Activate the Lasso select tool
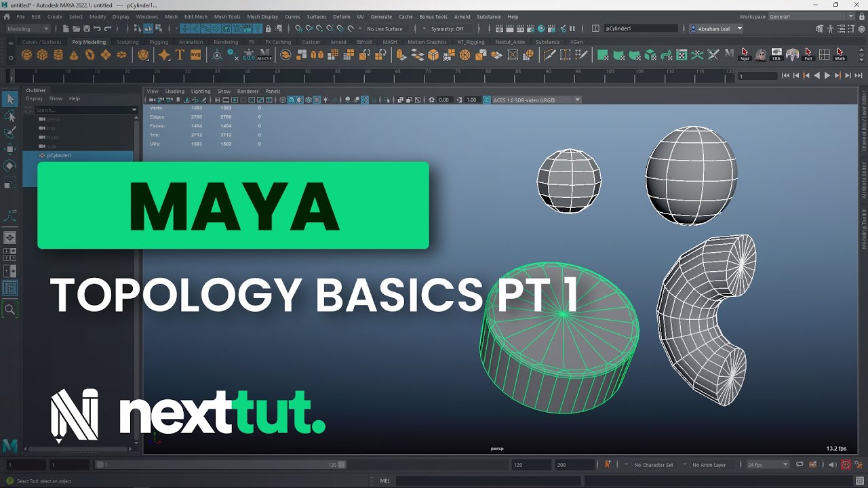The image size is (868, 488). (10, 117)
